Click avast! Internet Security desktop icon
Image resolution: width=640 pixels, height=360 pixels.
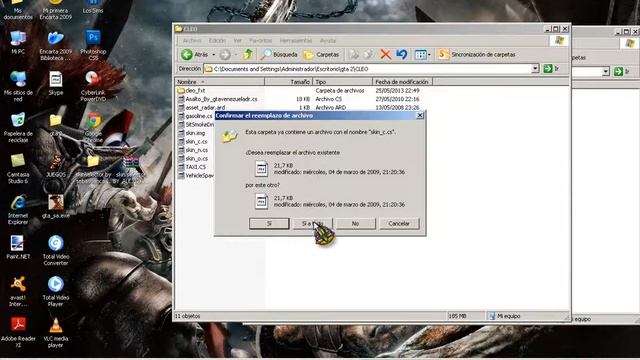[x=18, y=291]
